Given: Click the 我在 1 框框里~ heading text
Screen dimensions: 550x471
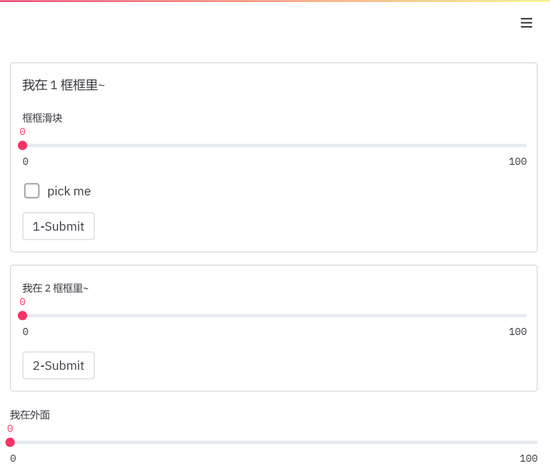Looking at the screenshot, I should 63,85.
